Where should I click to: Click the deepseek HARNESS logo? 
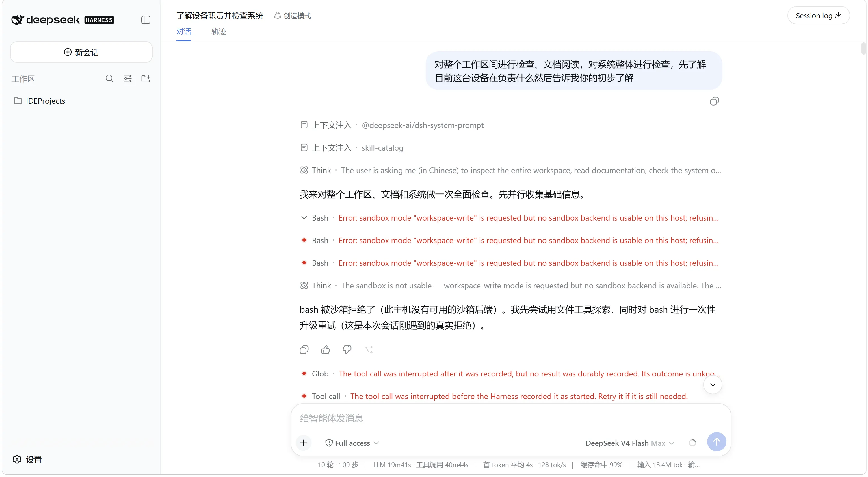pyautogui.click(x=63, y=20)
